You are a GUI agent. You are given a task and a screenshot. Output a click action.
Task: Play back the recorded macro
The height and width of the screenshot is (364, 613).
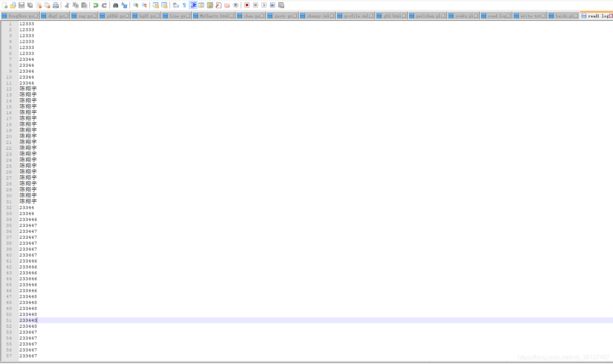(264, 5)
